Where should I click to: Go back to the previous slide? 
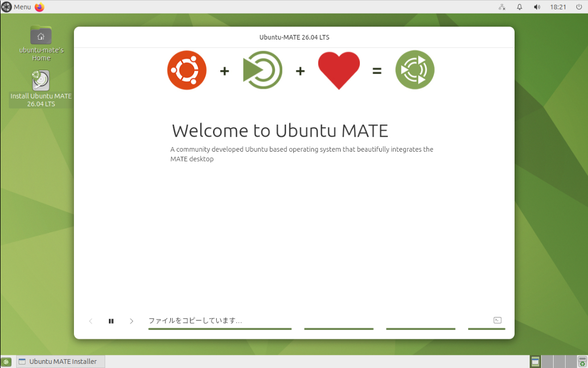coord(91,321)
